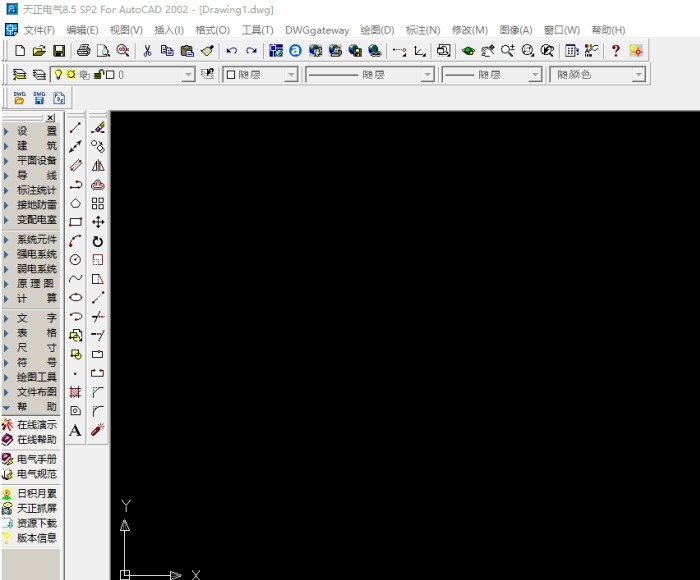Open the 编辑(E) menu

[82, 30]
